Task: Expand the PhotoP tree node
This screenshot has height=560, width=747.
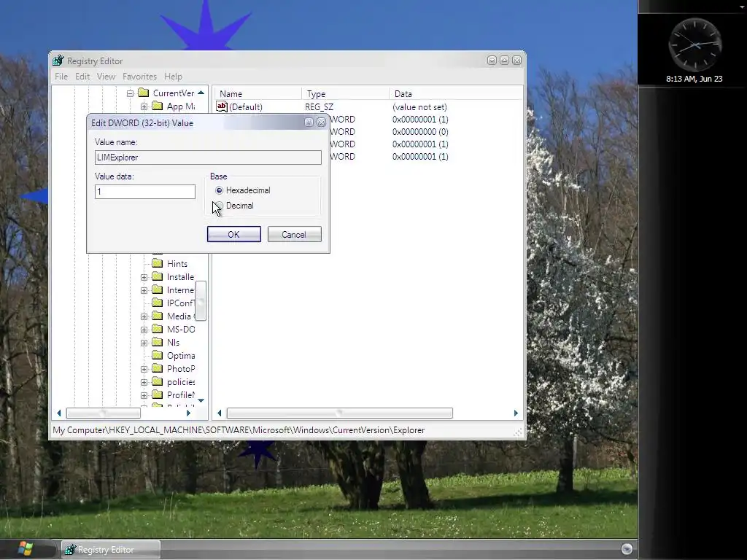Action: coord(144,369)
